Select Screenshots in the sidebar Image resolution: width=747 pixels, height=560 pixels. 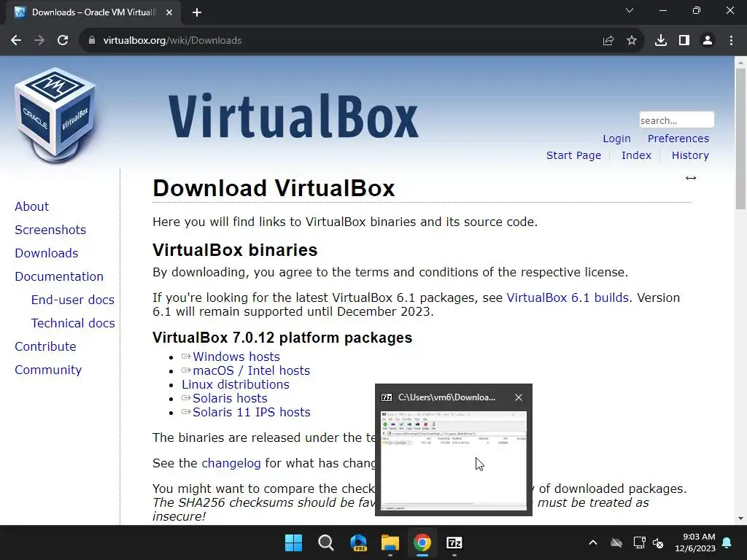50,230
